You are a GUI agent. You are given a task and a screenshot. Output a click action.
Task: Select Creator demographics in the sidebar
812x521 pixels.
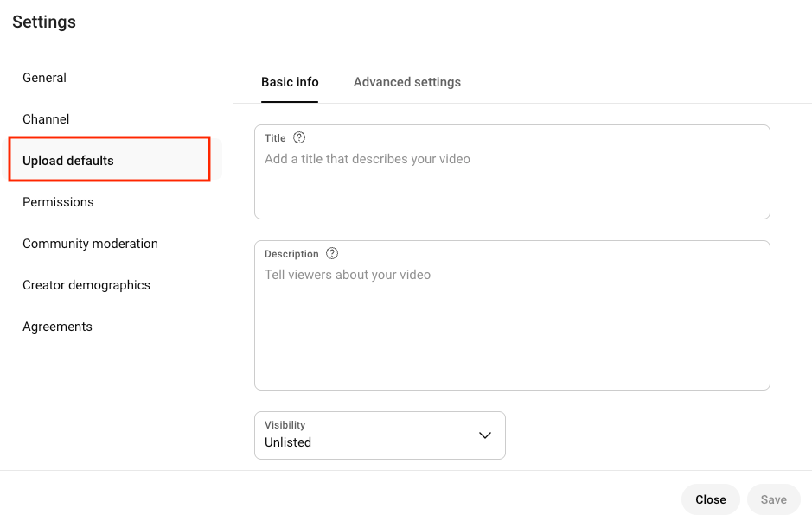tap(86, 284)
